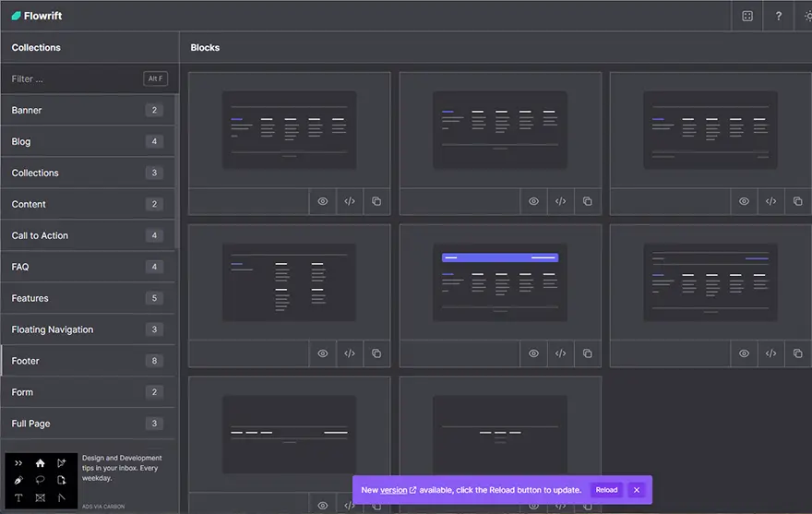Focus the Filter collections input field

click(90, 78)
